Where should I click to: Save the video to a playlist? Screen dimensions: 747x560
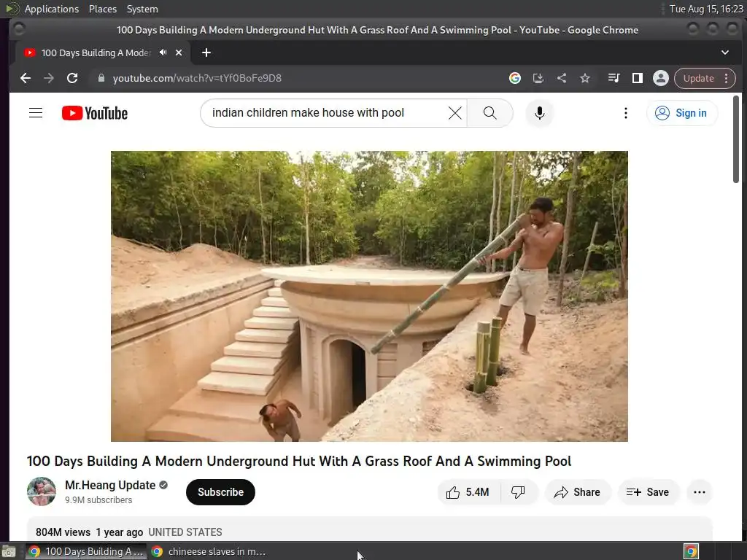point(648,492)
